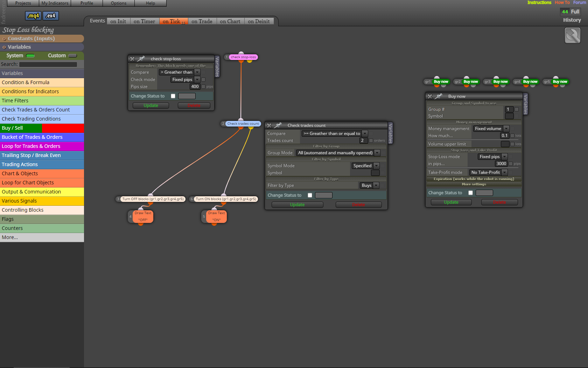Click the Change Status color swatch in check stop-loss
Screen dimensions: 588x368
pyautogui.click(x=187, y=96)
